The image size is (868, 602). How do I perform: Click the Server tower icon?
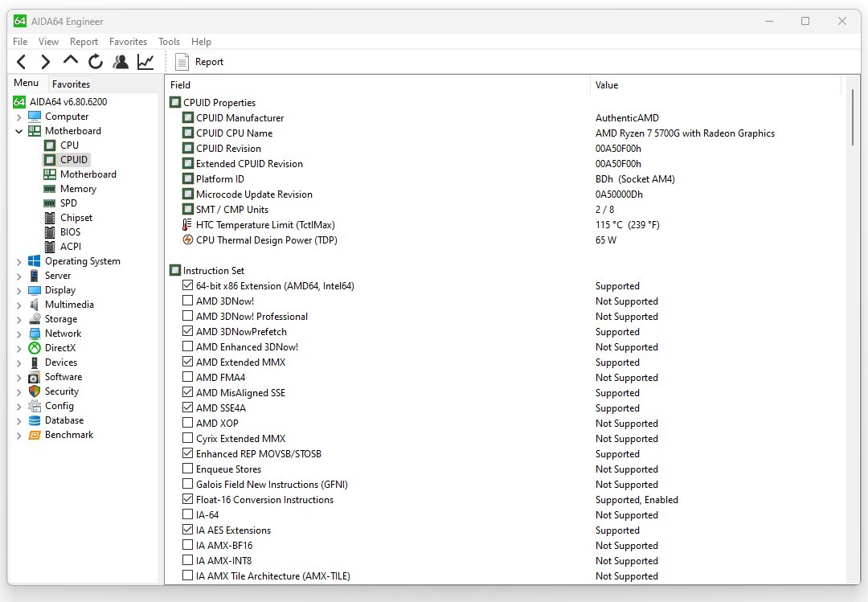(35, 275)
